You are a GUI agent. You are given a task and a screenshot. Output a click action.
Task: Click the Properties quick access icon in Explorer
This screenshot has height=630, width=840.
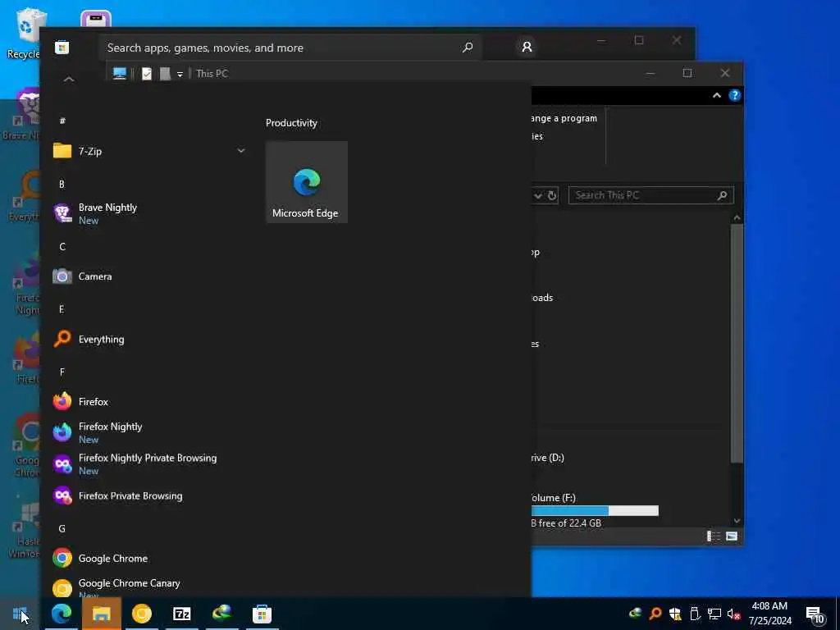click(x=147, y=73)
